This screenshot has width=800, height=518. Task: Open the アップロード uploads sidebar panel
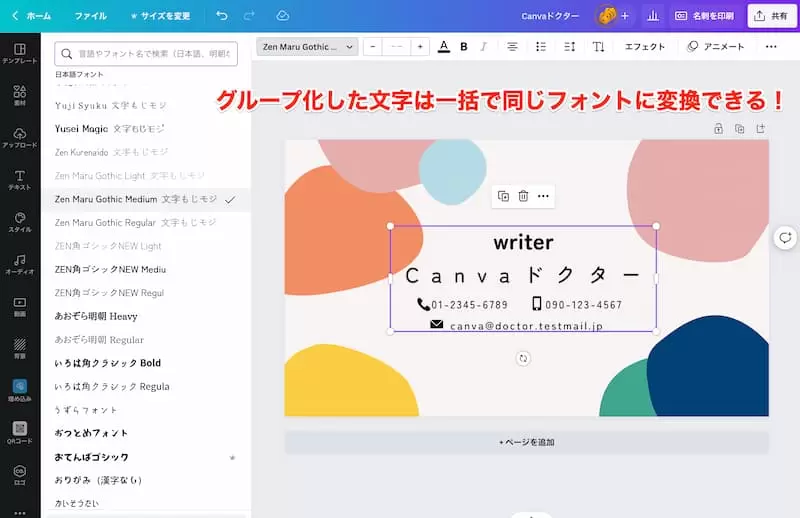[x=19, y=138]
